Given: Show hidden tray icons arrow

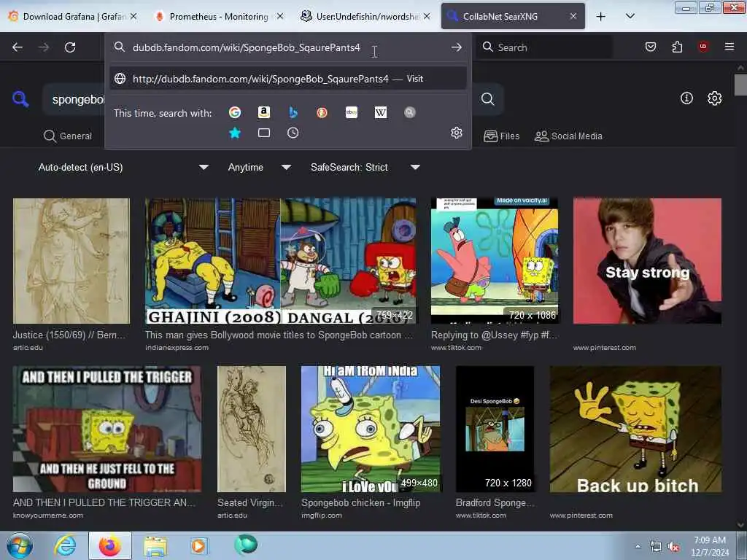Looking at the screenshot, I should pos(638,546).
